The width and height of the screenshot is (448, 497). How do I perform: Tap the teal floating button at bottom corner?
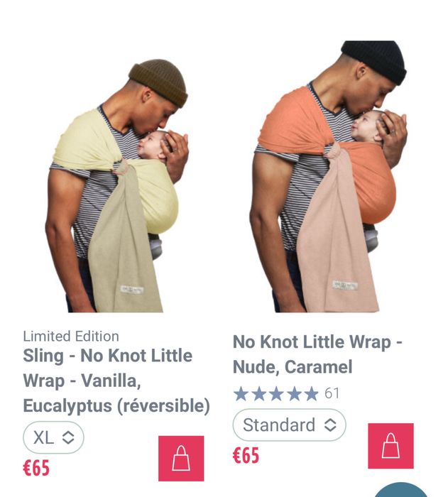(x=401, y=491)
